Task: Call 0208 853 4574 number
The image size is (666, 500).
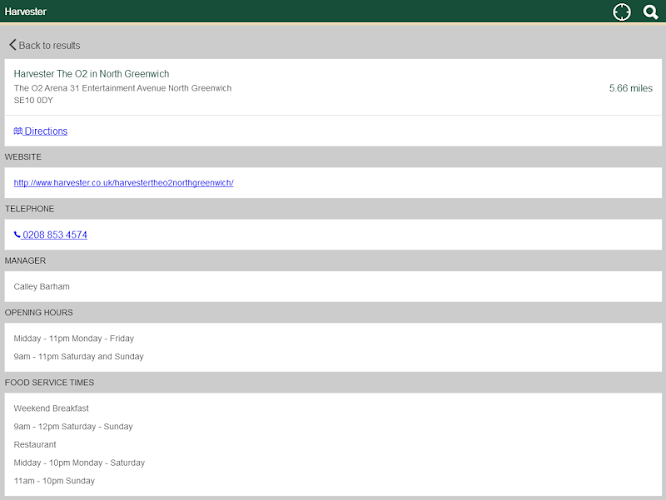Action: (x=55, y=235)
